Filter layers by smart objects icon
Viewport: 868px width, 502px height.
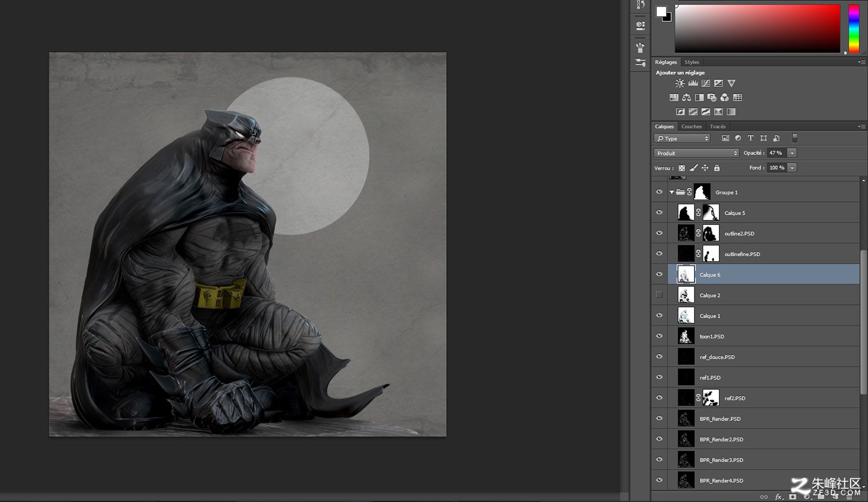tap(777, 138)
